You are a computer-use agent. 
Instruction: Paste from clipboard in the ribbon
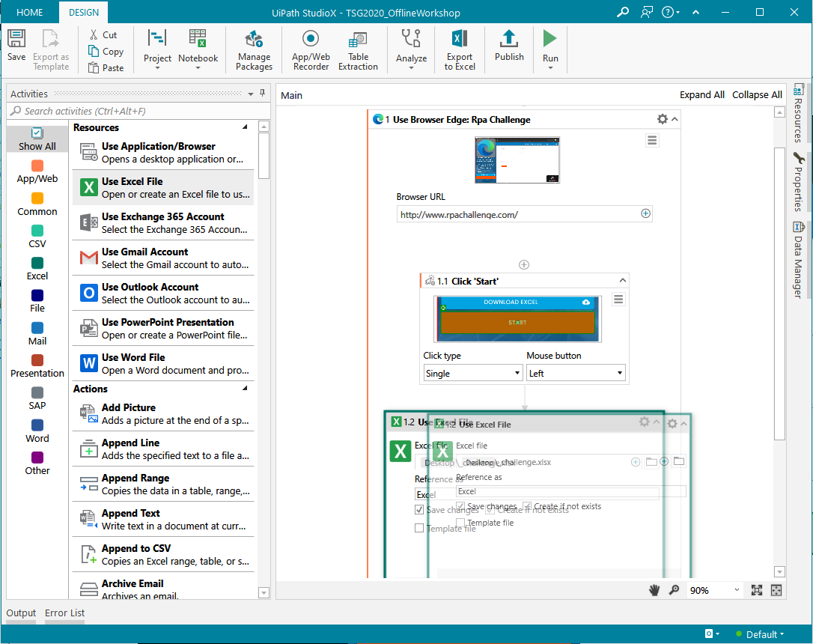click(x=106, y=68)
